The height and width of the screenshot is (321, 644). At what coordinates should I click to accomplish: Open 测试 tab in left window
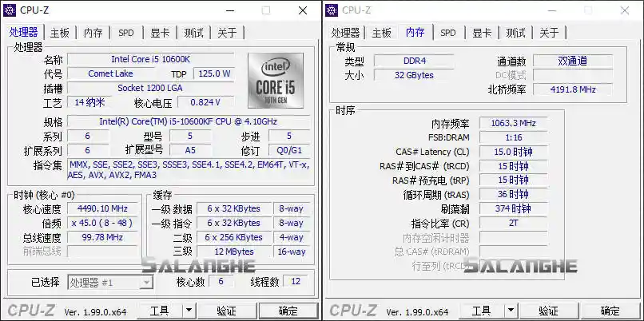click(193, 33)
